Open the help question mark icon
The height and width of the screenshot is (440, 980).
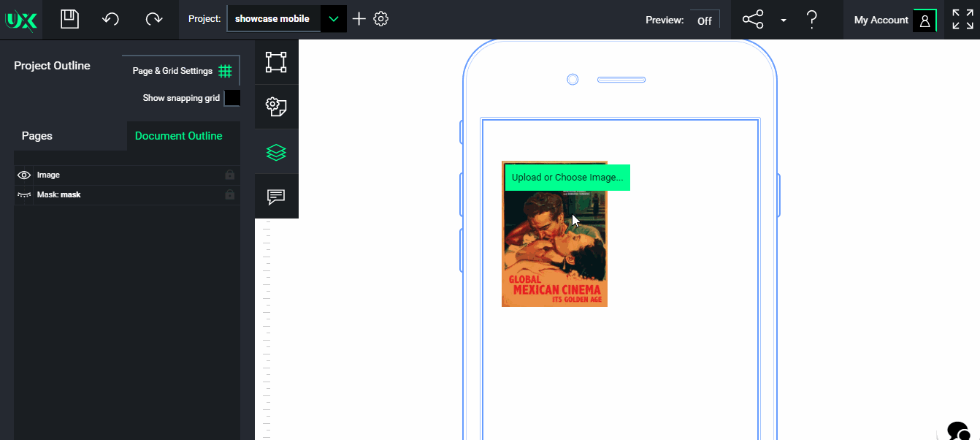(x=811, y=20)
